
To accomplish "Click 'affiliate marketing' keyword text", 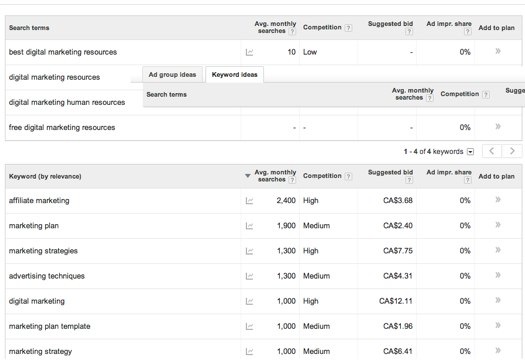I will point(39,201).
